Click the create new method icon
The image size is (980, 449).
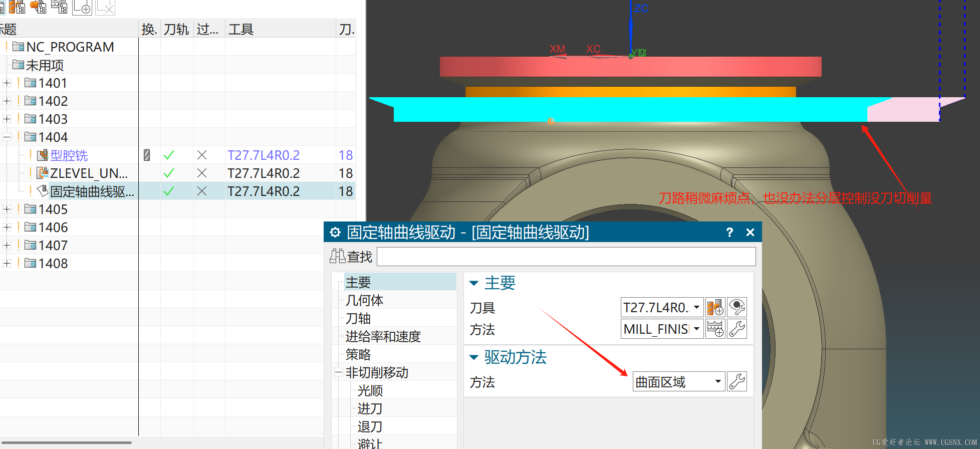(715, 329)
